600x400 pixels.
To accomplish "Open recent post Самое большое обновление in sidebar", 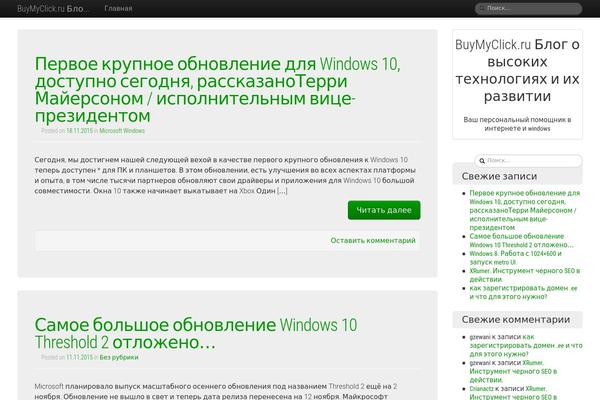I will pyautogui.click(x=521, y=240).
